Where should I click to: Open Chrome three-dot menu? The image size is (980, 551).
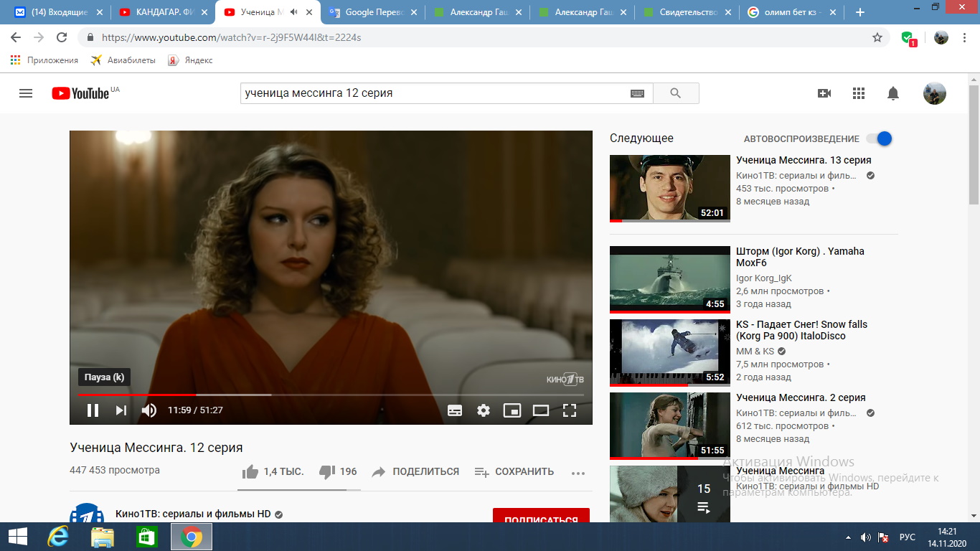[965, 37]
